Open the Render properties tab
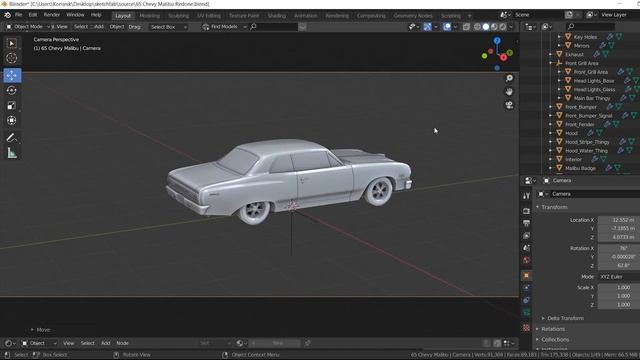 coord(526,211)
